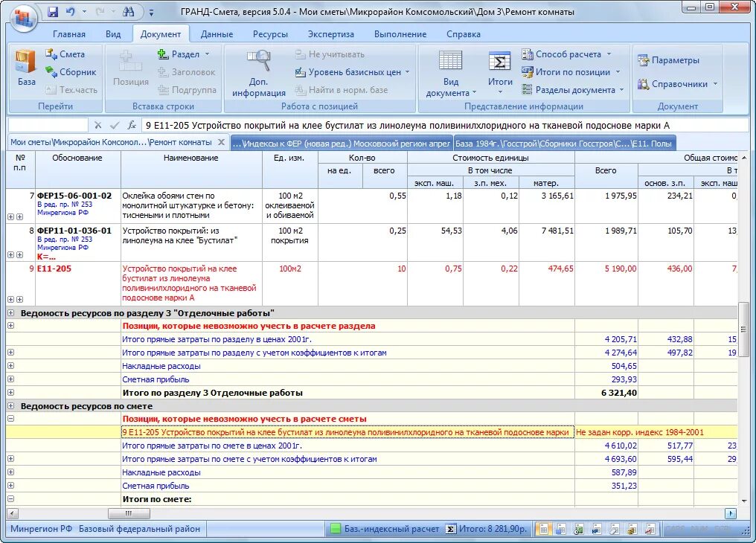Collapse the Итоги по смете row
The height and width of the screenshot is (543, 756).
click(x=10, y=498)
